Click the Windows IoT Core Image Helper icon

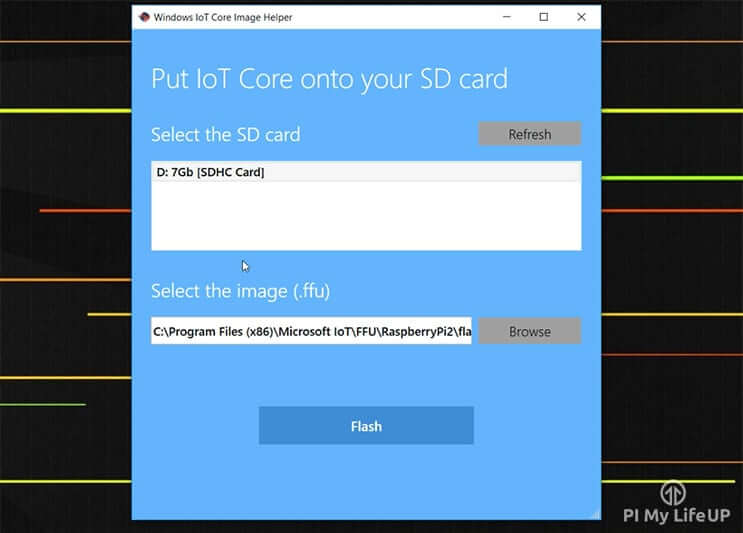click(144, 18)
